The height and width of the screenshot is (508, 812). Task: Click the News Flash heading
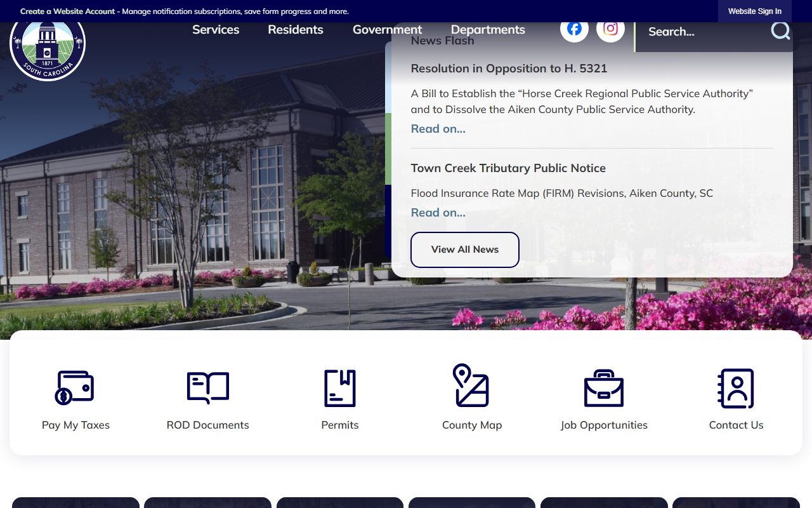(442, 41)
